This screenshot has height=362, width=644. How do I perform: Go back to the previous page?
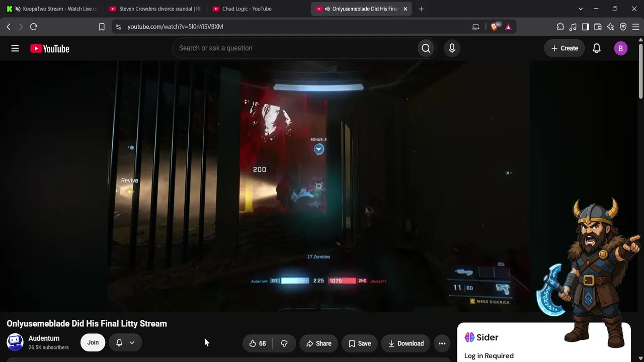pyautogui.click(x=9, y=27)
